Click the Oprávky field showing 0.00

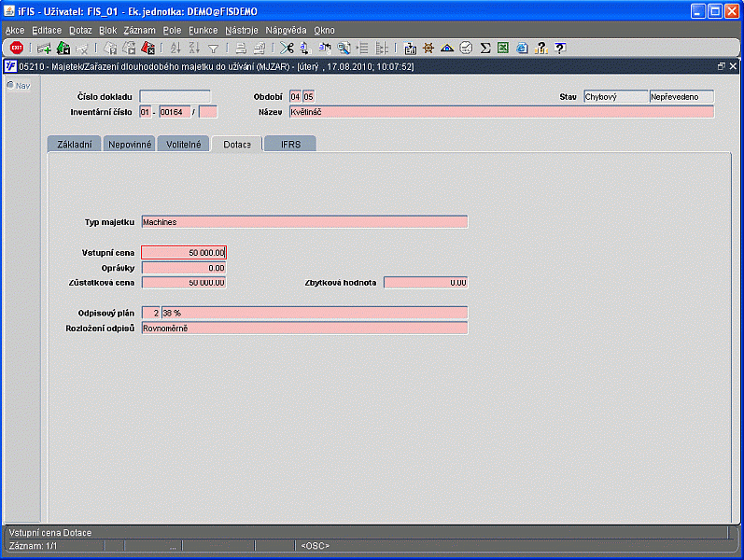click(184, 268)
